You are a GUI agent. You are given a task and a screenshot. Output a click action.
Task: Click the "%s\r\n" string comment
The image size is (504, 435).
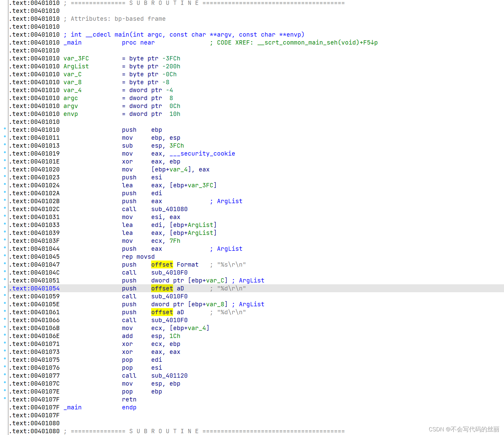228,264
